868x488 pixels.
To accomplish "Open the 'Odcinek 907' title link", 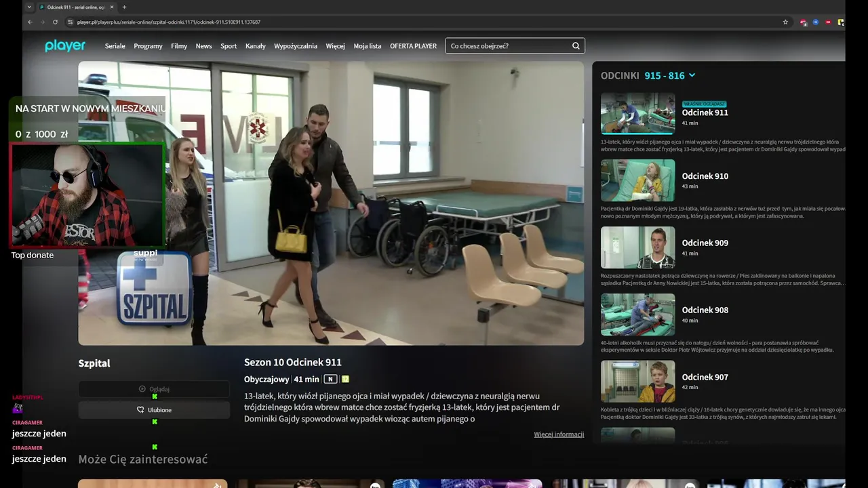I will 705,378.
